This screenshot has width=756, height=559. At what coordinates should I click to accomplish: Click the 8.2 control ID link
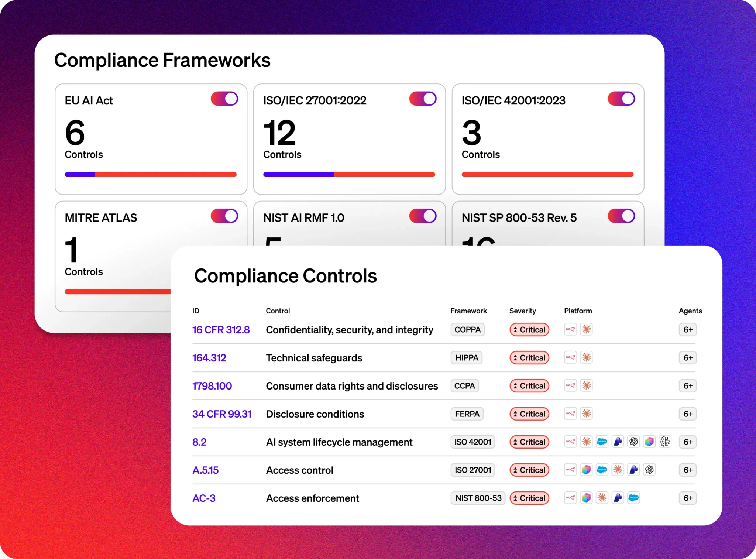[x=199, y=442]
